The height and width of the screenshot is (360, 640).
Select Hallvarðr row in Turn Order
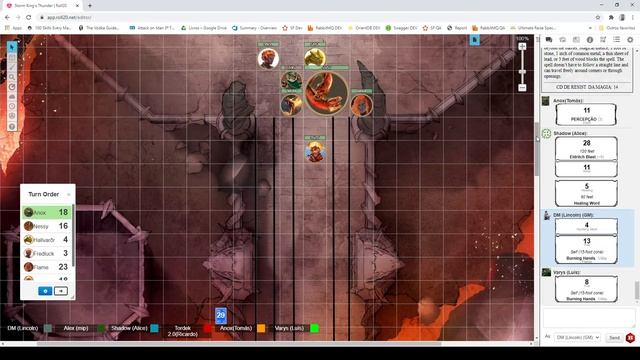(x=47, y=240)
